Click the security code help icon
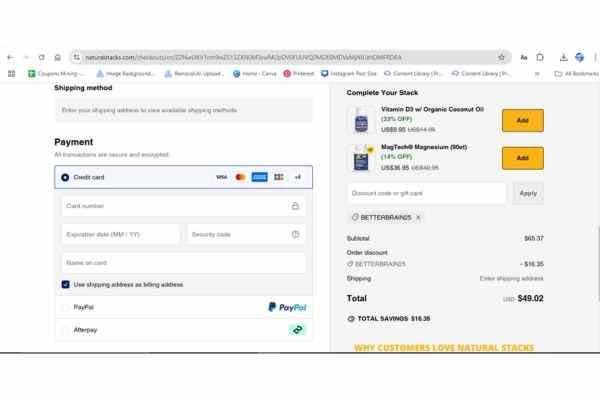 click(x=295, y=234)
